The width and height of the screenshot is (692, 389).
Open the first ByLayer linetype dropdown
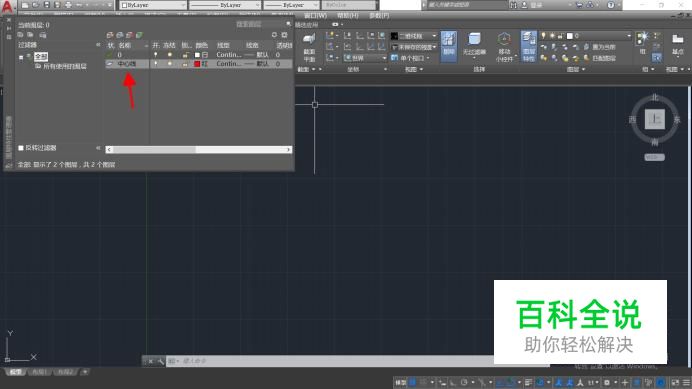click(225, 5)
